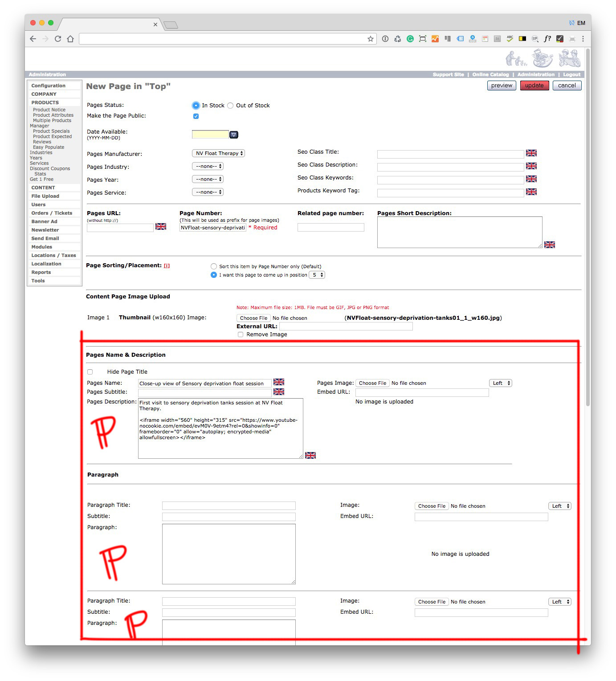The height and width of the screenshot is (681, 616).
Task: Click the preview button
Action: [502, 86]
